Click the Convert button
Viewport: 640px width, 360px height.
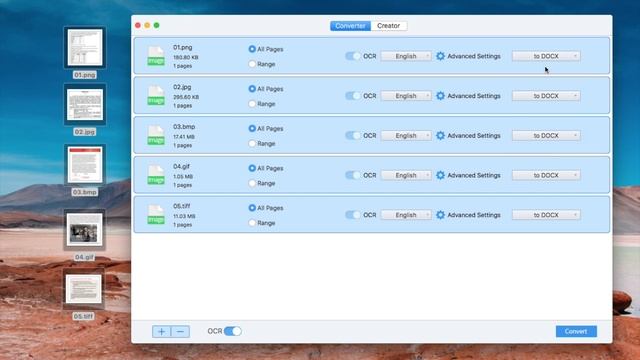[x=576, y=331]
